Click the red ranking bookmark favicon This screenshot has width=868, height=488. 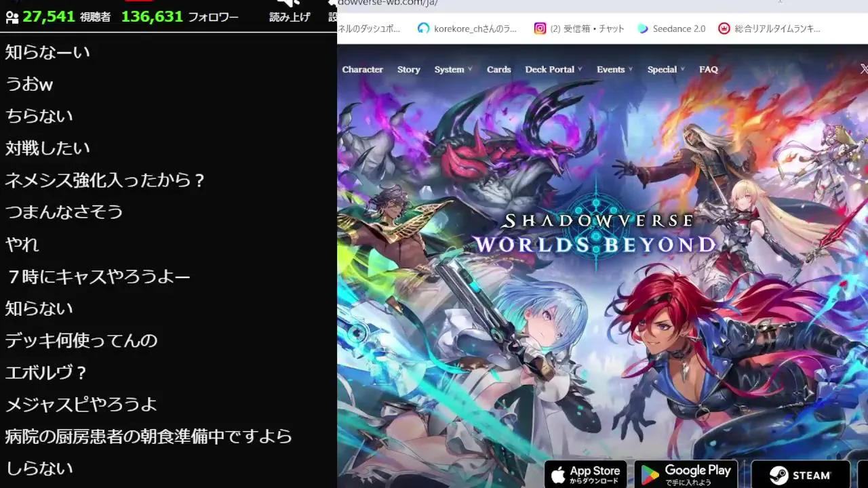724,28
